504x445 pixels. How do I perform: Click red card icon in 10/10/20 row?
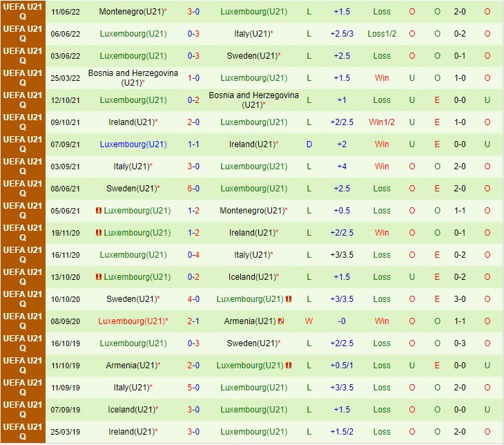[289, 299]
